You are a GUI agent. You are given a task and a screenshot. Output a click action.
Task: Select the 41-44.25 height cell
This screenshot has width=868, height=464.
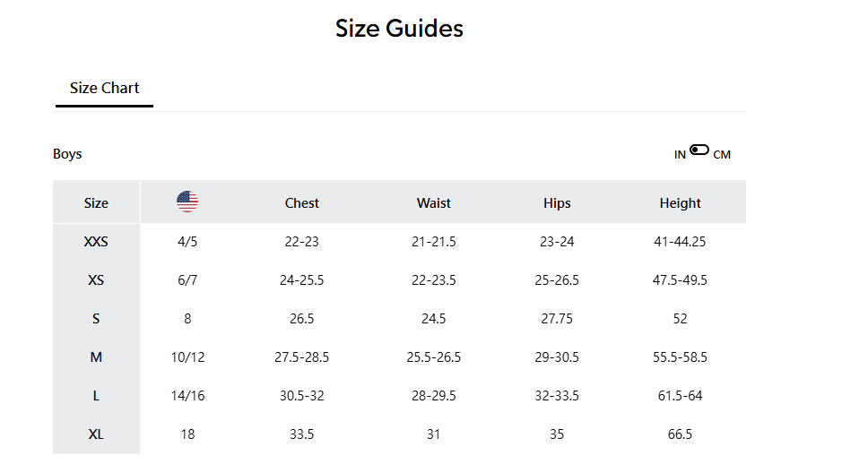pos(680,242)
